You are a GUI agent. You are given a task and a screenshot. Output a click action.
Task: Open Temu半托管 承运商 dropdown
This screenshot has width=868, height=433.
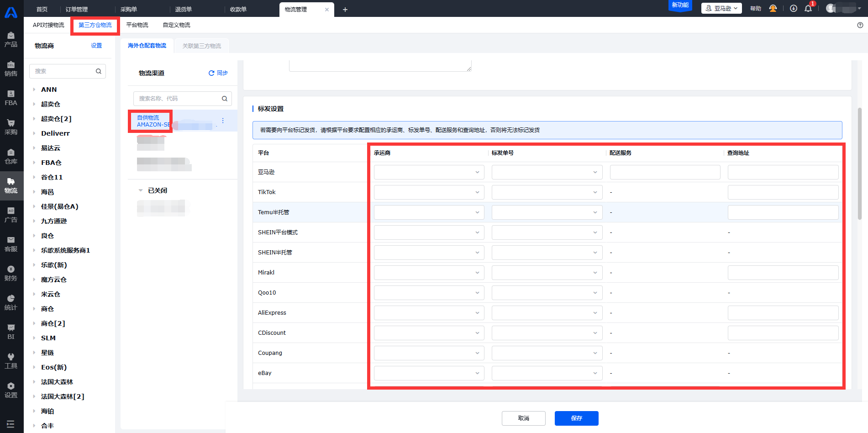pos(429,212)
